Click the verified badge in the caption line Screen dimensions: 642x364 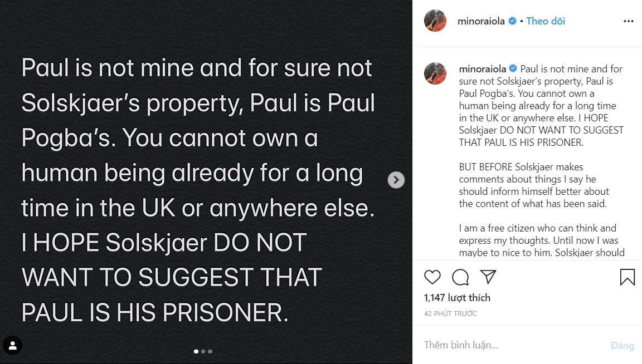point(513,68)
